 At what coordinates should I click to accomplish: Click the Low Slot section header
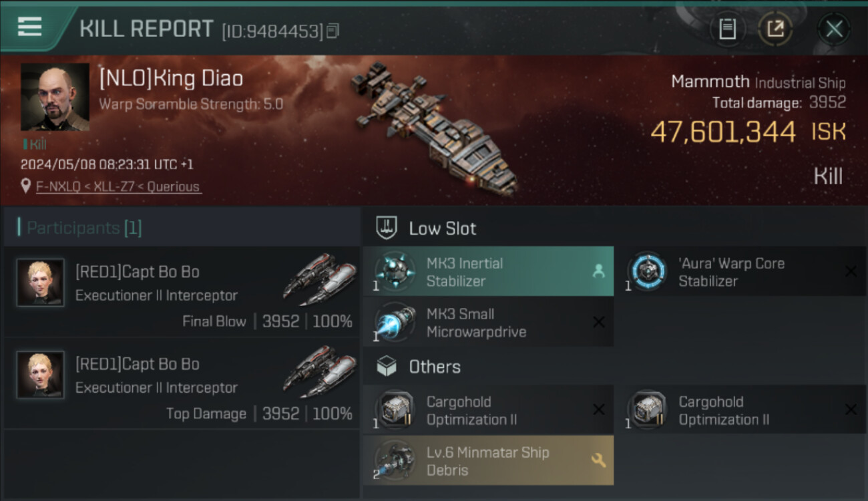pyautogui.click(x=442, y=228)
